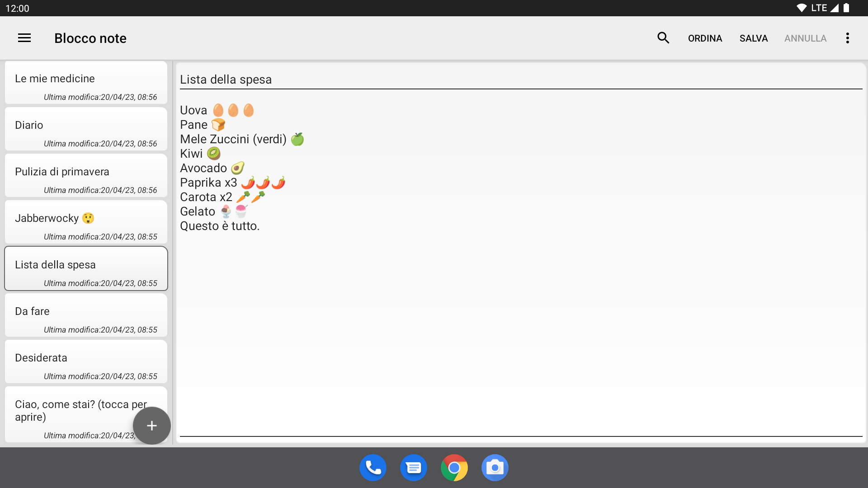Place cursor after Questo è tutto.

[x=261, y=226]
